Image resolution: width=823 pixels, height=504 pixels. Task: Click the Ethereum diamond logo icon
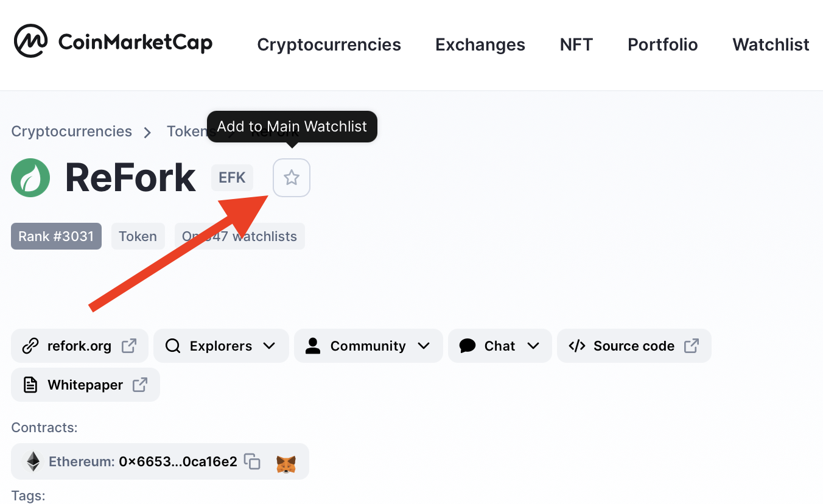(x=32, y=461)
